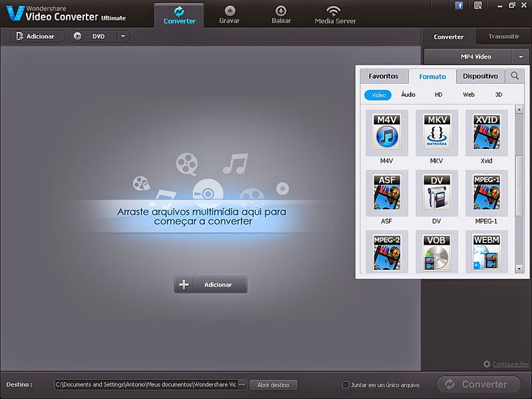The width and height of the screenshot is (532, 399).
Task: Pick the MPEG-2 format icon
Action: pyautogui.click(x=387, y=253)
